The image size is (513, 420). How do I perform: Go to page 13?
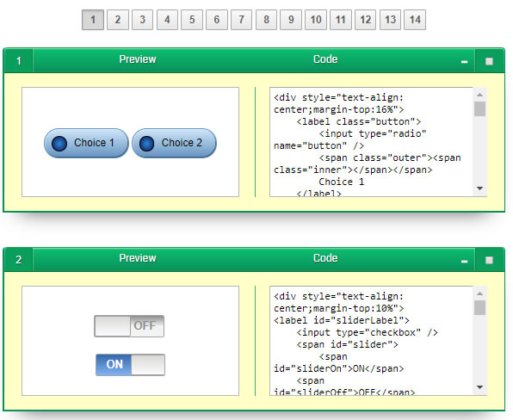coord(390,20)
